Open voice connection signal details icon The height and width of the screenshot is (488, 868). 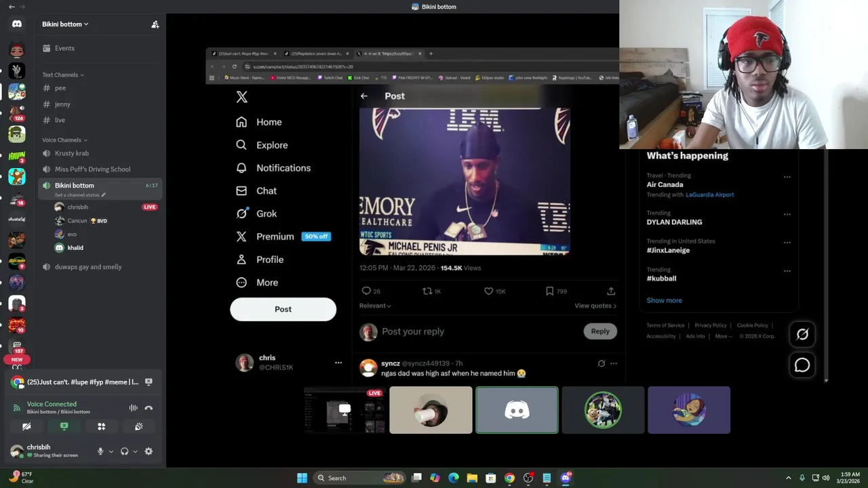tap(16, 407)
